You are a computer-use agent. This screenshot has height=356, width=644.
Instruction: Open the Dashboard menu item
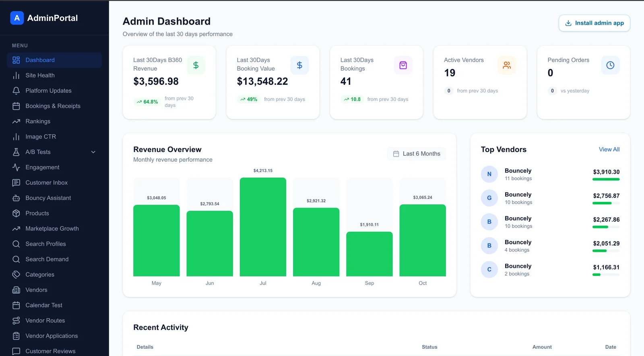coord(54,60)
